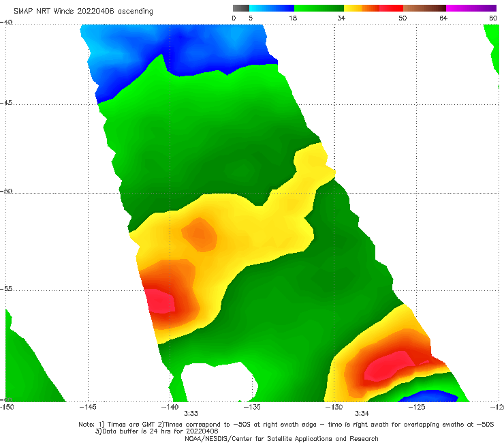Click the yellow-to-red segment of the color bar
Screen dimensions: 504x443
[373, 8]
